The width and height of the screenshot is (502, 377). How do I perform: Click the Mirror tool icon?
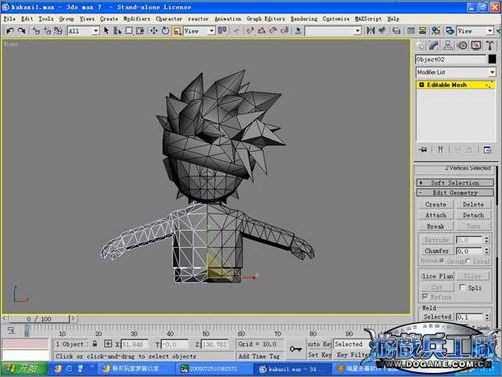[x=370, y=31]
